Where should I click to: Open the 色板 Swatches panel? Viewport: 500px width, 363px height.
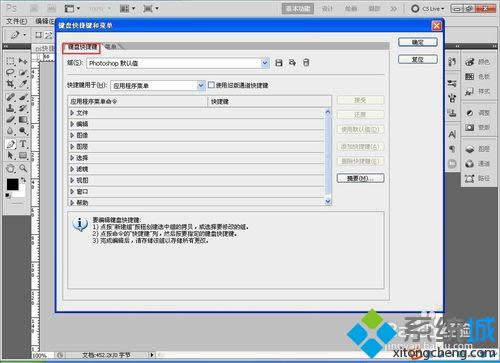coord(477,77)
